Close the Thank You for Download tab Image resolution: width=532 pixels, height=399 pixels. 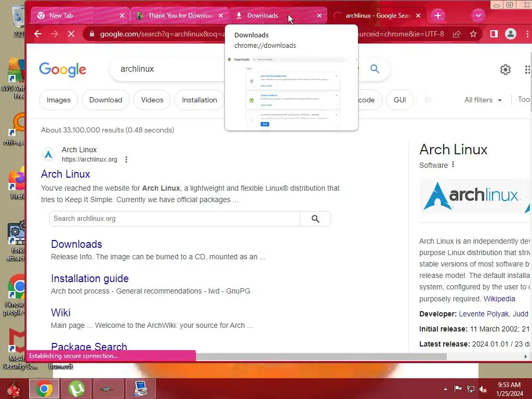(x=221, y=16)
